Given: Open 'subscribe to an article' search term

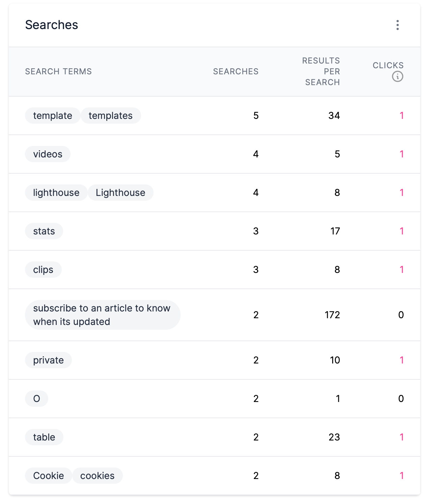Looking at the screenshot, I should [x=103, y=315].
